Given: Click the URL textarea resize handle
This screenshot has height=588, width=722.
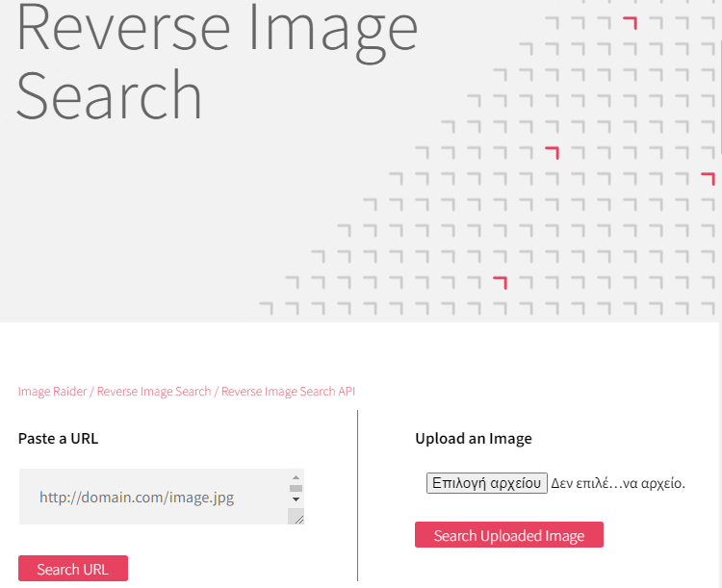Looking at the screenshot, I should click(x=297, y=518).
